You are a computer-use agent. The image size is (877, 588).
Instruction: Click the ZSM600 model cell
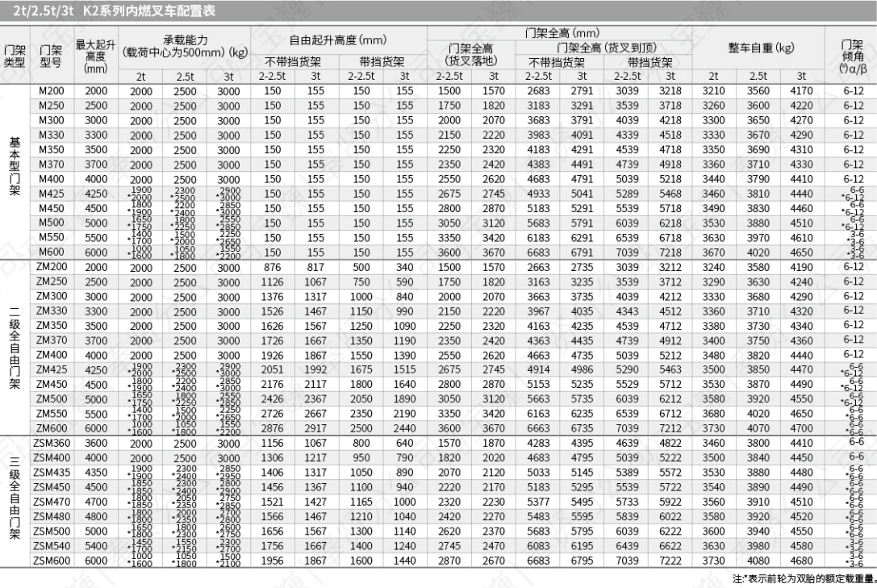point(51,561)
